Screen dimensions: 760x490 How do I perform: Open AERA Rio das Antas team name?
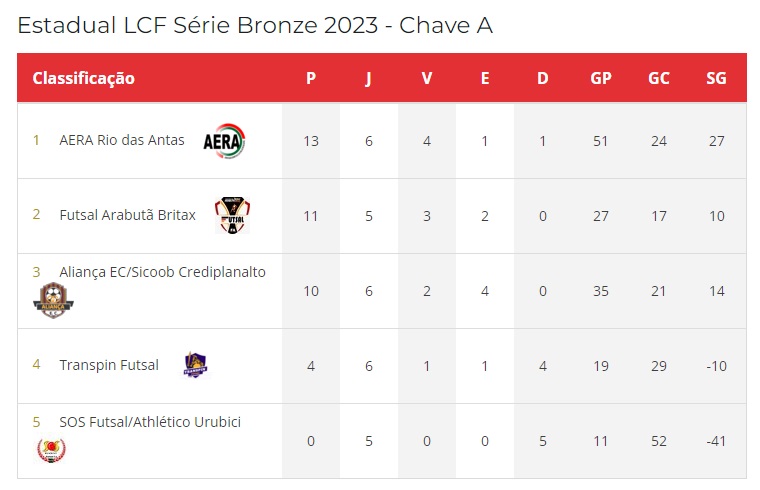coord(122,140)
